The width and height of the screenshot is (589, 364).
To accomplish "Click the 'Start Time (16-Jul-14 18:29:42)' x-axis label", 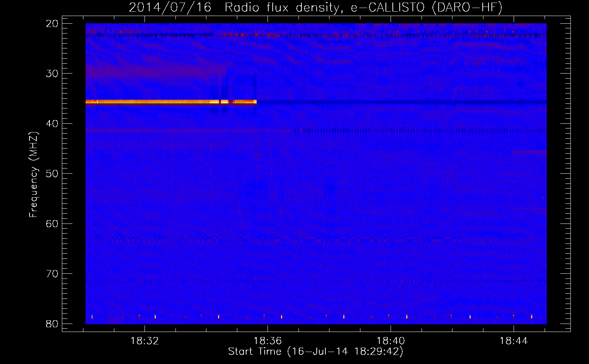I will click(316, 352).
